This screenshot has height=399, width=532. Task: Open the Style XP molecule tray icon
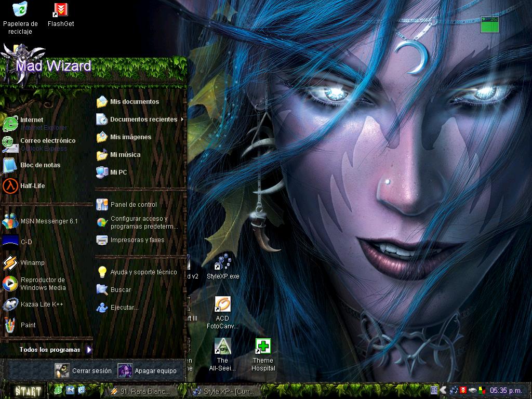pyautogui.click(x=454, y=391)
